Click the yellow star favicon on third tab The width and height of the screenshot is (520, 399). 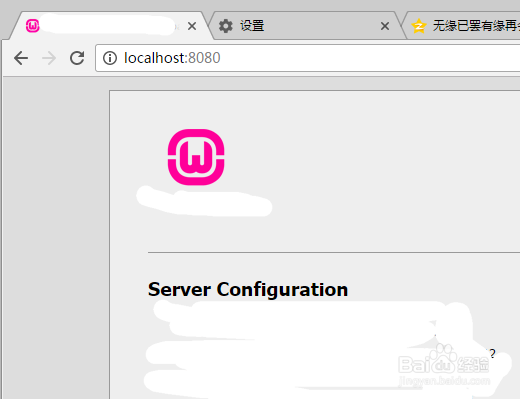(419, 26)
